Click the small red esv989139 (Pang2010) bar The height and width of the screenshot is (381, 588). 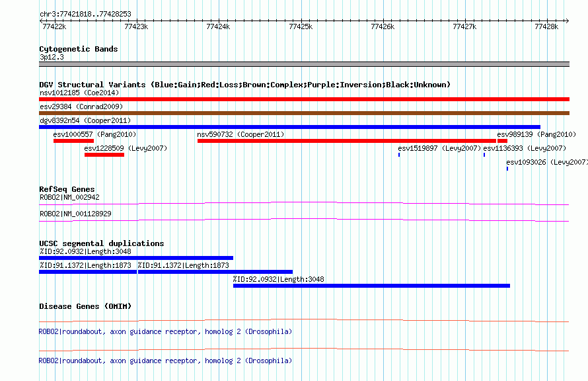pos(503,141)
